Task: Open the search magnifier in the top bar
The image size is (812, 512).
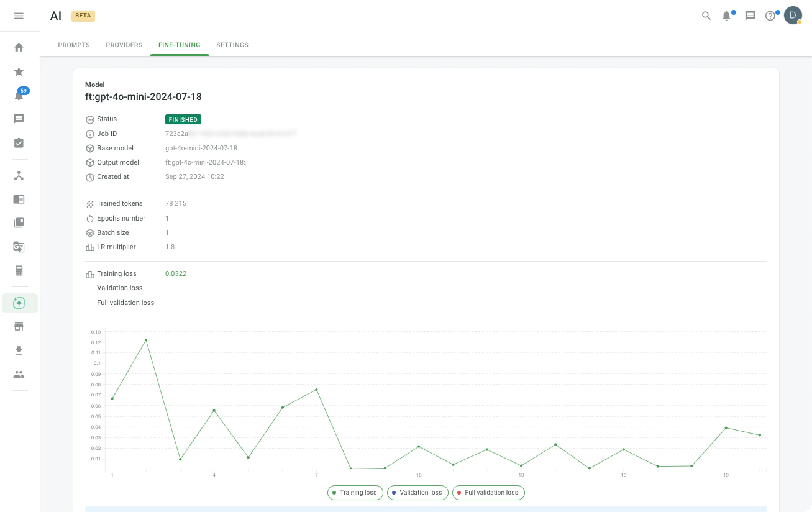Action: point(705,16)
